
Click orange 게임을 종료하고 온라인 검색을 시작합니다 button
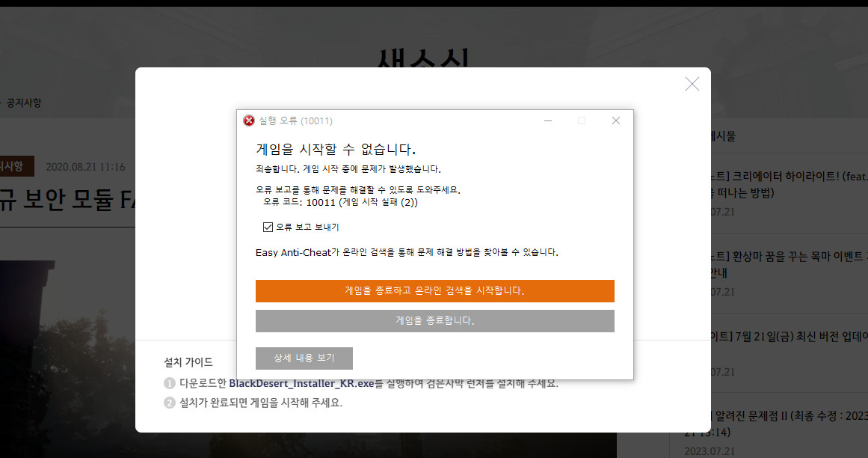tap(434, 291)
